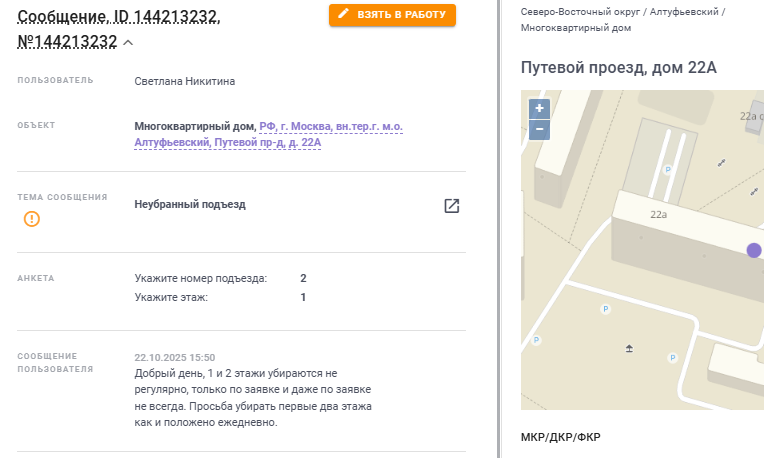Open the address link 'Путевой пр-д, д. 22А'
Screen dimensions: 764x458
[268, 143]
